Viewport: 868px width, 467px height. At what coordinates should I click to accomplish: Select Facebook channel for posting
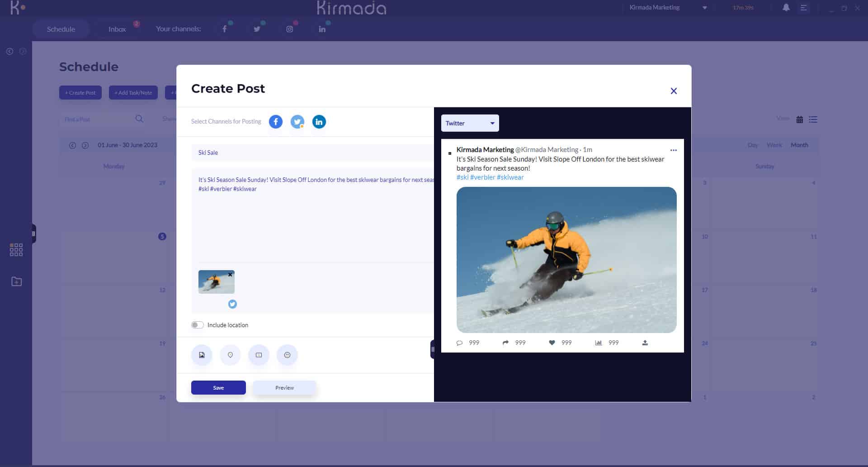(276, 122)
